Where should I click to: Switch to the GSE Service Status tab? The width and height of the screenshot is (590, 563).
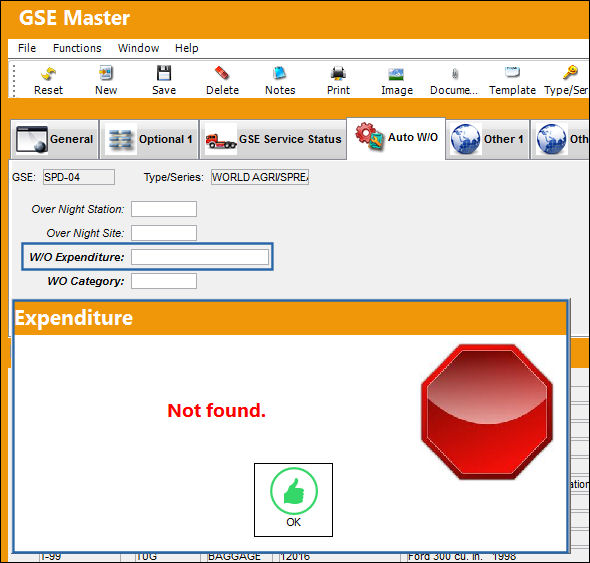[x=273, y=139]
